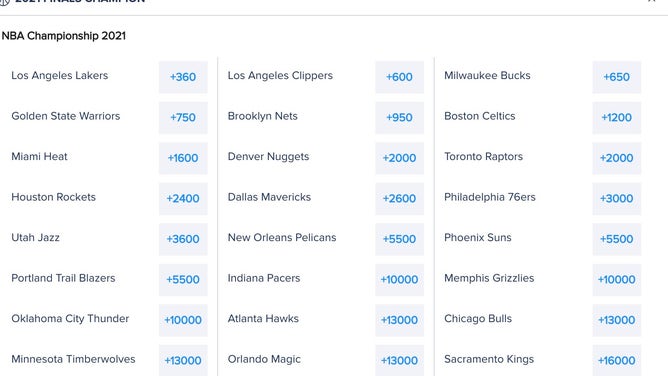
Task: Choose Indiana Pacers +10000 odds
Action: click(x=400, y=280)
